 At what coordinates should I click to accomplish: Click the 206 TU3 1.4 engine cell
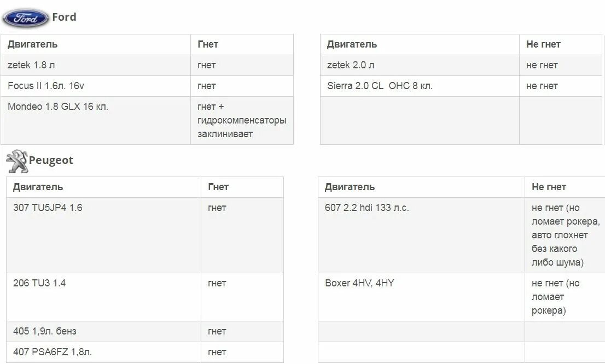pyautogui.click(x=104, y=297)
